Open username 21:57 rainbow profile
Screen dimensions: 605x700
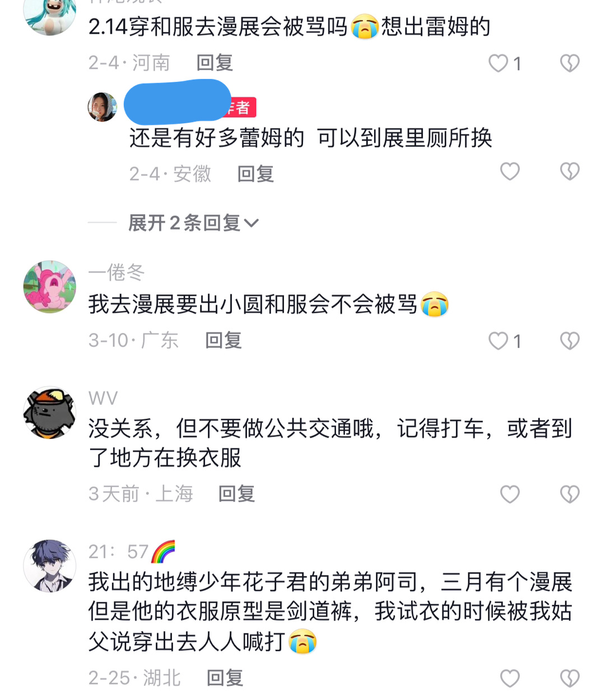[132, 551]
